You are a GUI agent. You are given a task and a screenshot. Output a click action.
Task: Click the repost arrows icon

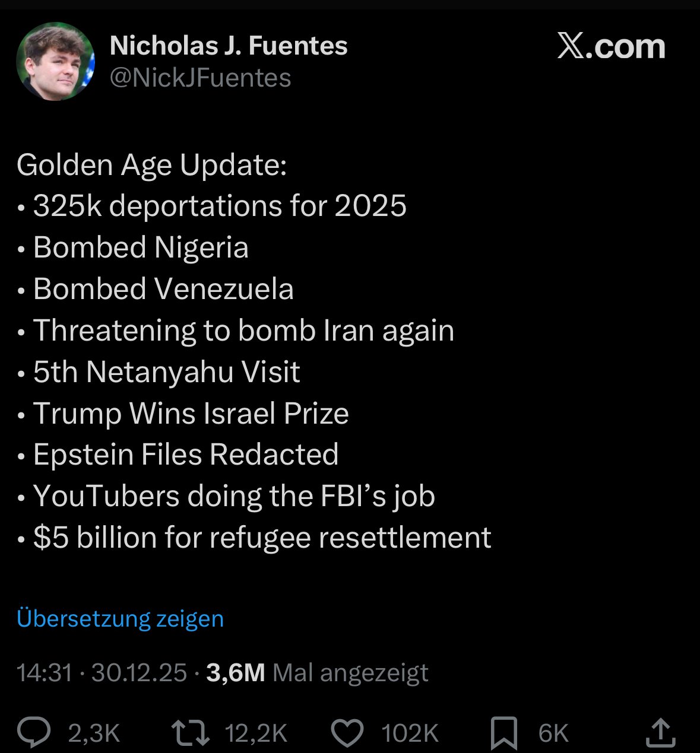tap(190, 733)
